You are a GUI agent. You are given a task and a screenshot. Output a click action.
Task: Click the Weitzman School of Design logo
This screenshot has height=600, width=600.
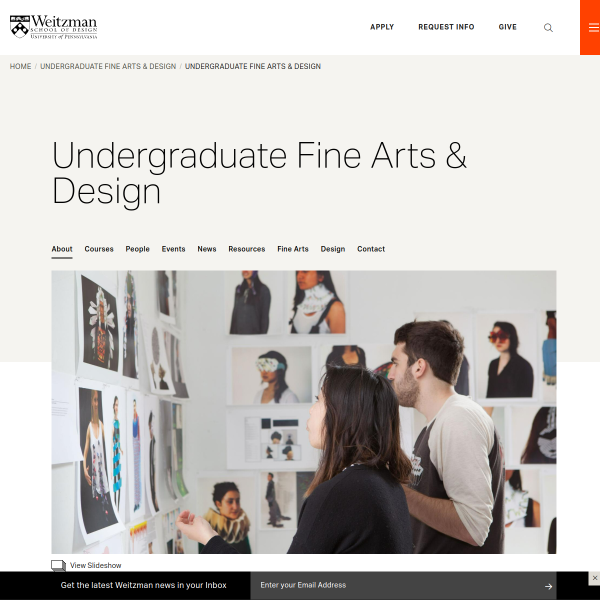click(54, 27)
